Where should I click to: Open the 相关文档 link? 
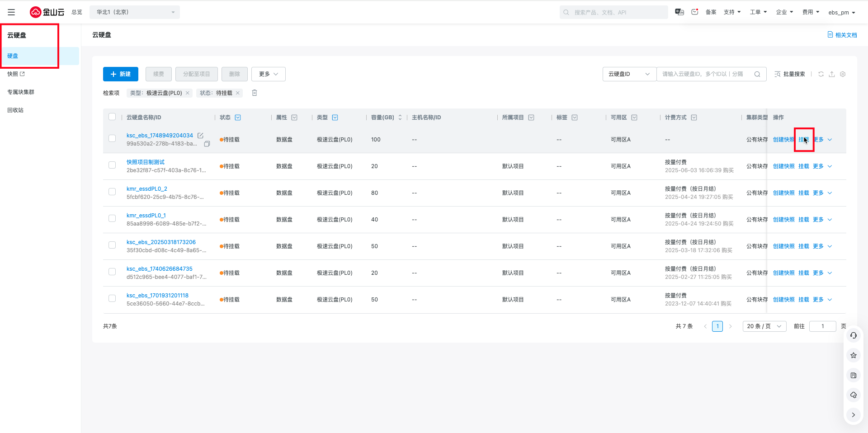tap(842, 35)
